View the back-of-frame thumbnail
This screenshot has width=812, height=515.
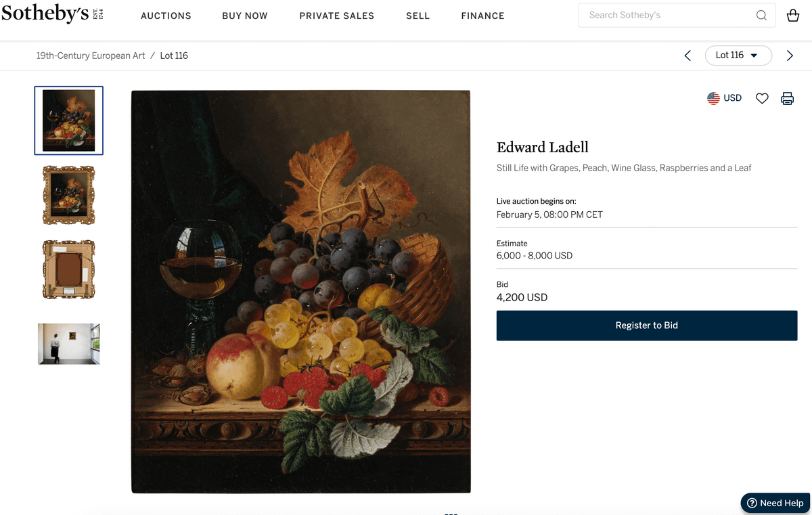(x=68, y=269)
